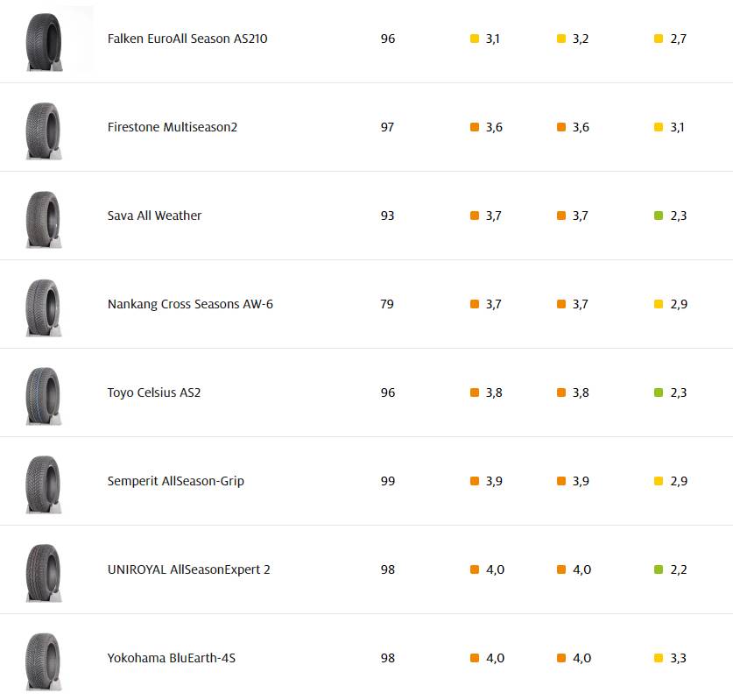733x700 pixels.
Task: Open the Sava All Weather link
Action: click(x=154, y=216)
